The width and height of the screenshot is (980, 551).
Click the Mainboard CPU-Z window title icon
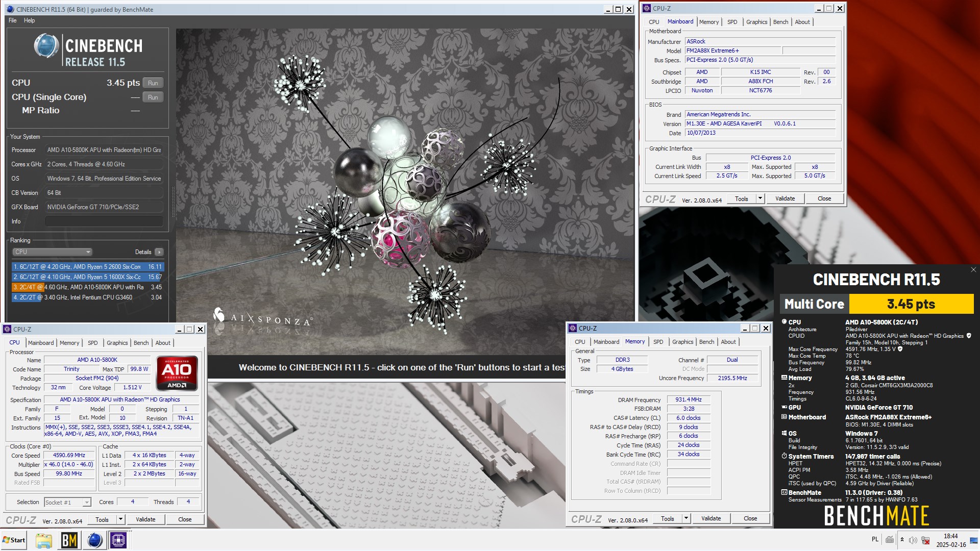[x=647, y=8]
